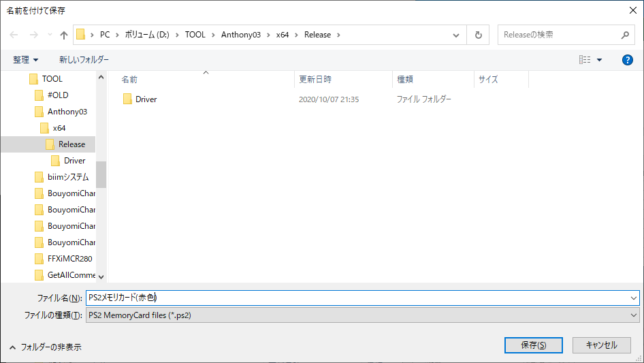The width and height of the screenshot is (644, 363).
Task: Click the 保存(S) button
Action: tap(534, 345)
